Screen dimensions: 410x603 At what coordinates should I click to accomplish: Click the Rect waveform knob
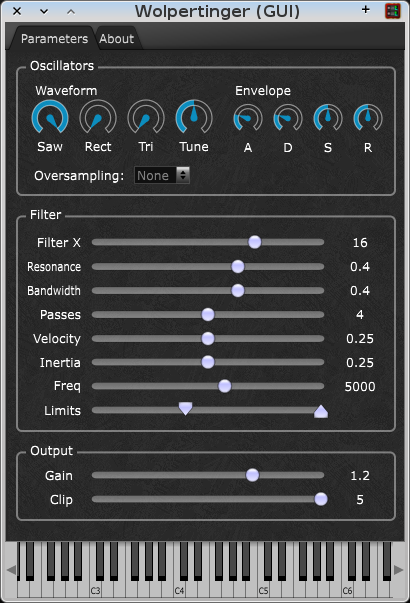pos(98,118)
